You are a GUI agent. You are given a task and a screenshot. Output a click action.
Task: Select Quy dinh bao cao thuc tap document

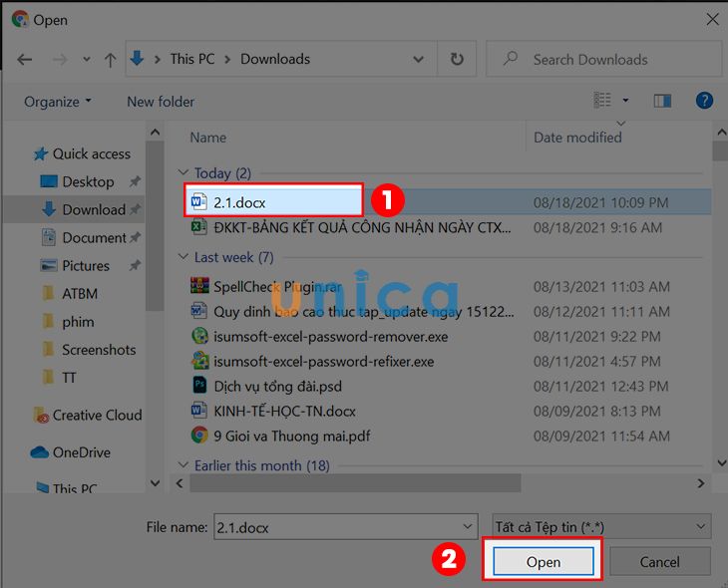pos(364,311)
